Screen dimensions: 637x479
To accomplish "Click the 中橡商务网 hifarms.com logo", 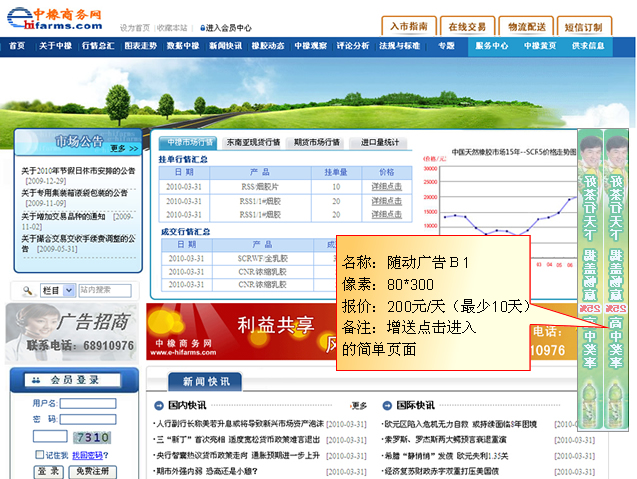I will click(54, 19).
